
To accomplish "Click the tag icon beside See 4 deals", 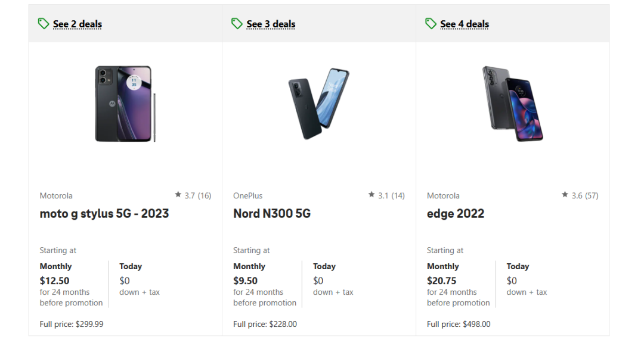I will coord(431,23).
